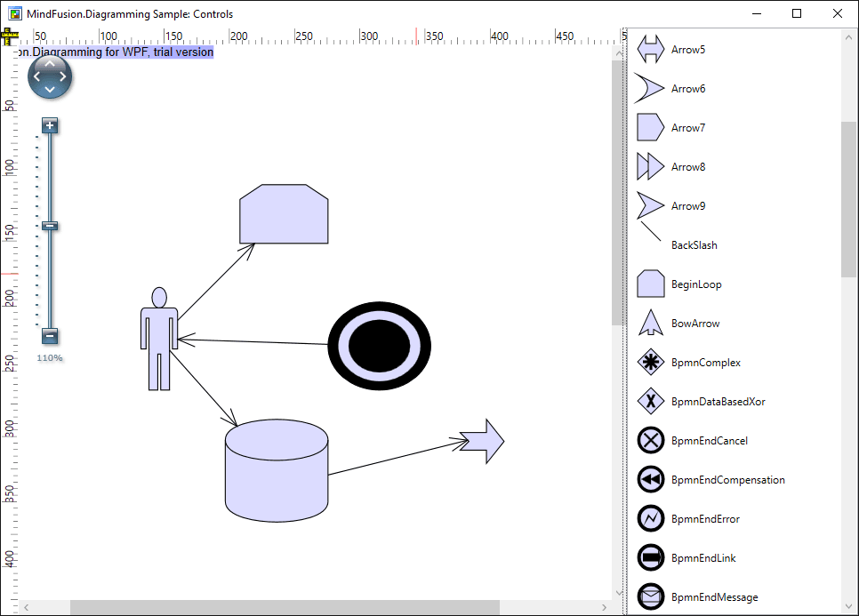Select the Arrow6 shape icon
859x616 pixels.
pyautogui.click(x=650, y=88)
